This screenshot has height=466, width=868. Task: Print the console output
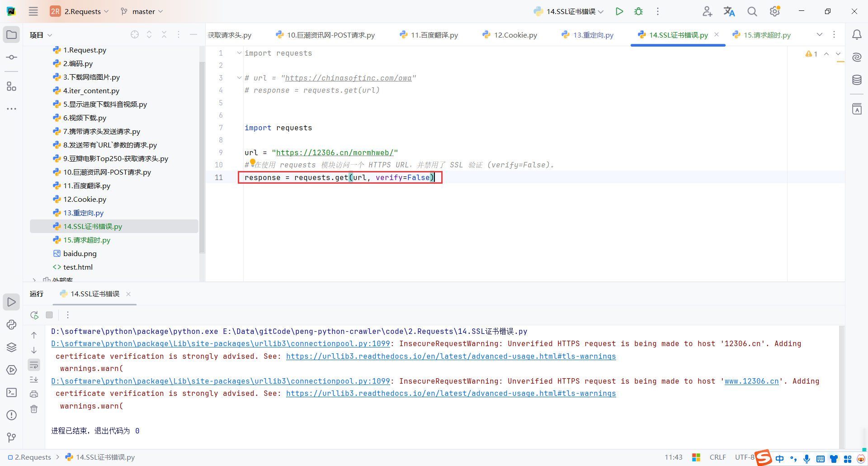pos(34,395)
